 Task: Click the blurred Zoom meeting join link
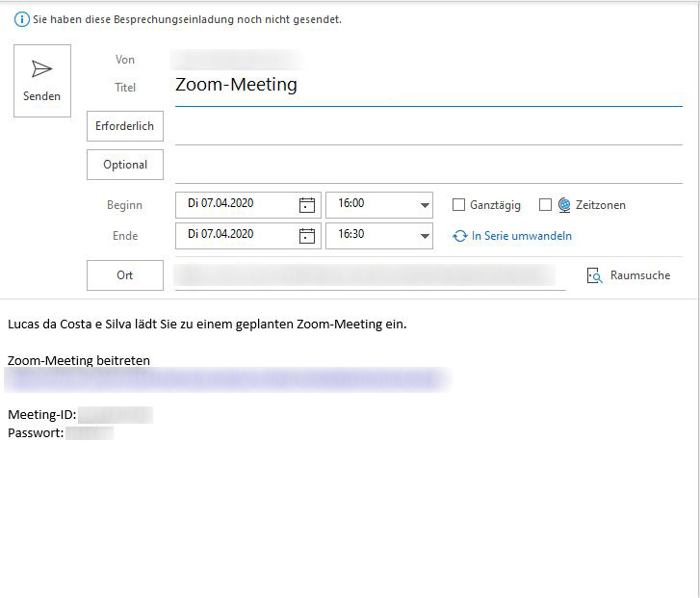(227, 379)
